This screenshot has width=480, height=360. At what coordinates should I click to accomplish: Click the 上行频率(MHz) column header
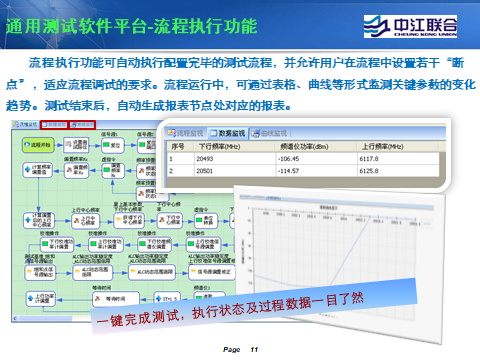pyautogui.click(x=398, y=146)
